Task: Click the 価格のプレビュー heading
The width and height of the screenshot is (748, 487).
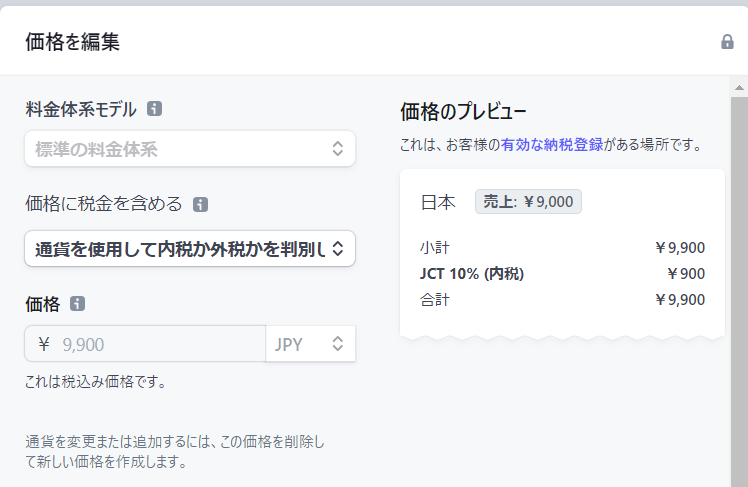Action: pyautogui.click(x=463, y=110)
